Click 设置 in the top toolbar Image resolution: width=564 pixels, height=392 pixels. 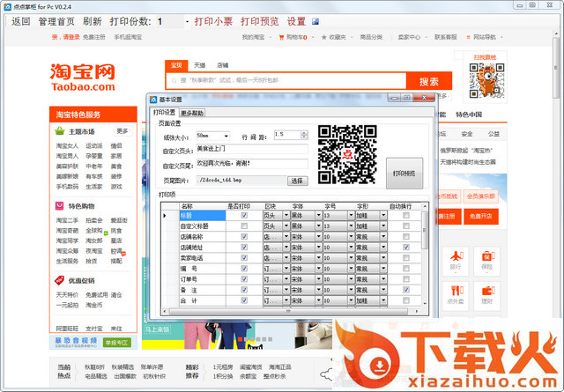click(296, 21)
